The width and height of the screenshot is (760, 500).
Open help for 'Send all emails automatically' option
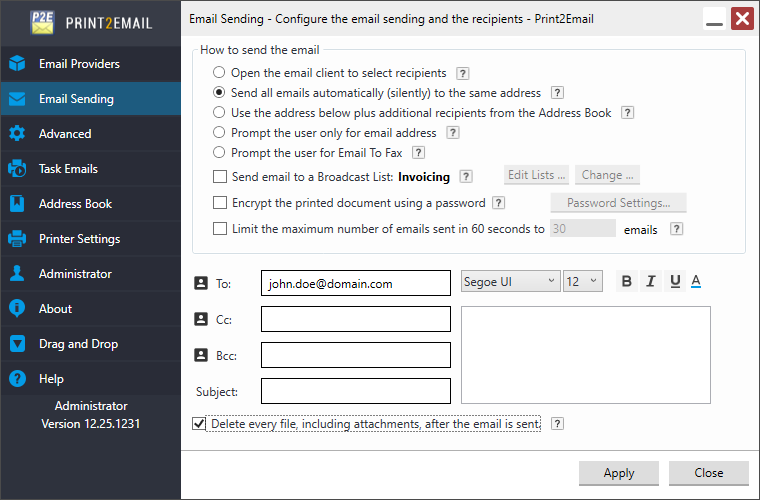[557, 93]
